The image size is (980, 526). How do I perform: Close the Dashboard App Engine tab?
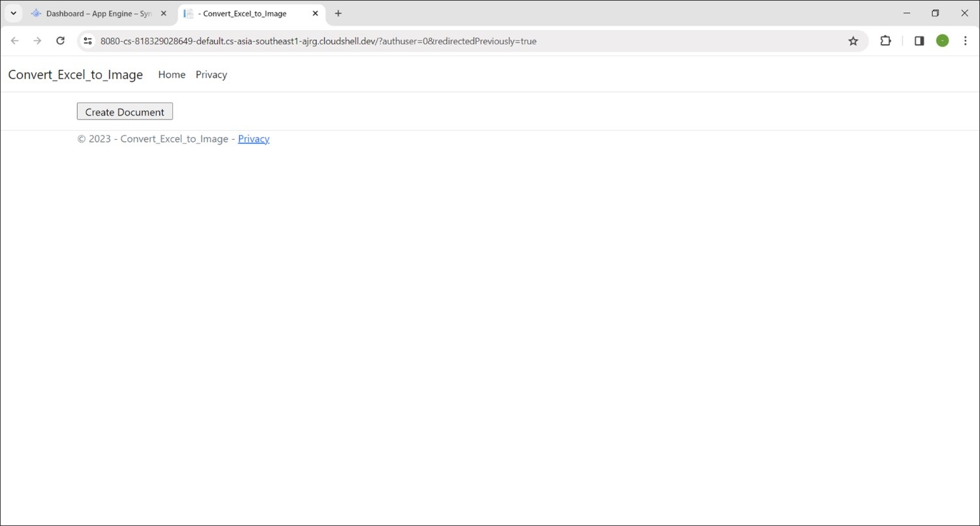pos(164,13)
